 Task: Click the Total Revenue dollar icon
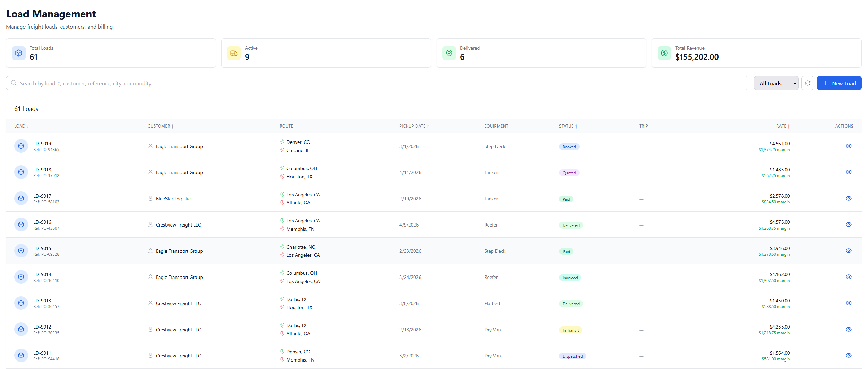pos(664,53)
